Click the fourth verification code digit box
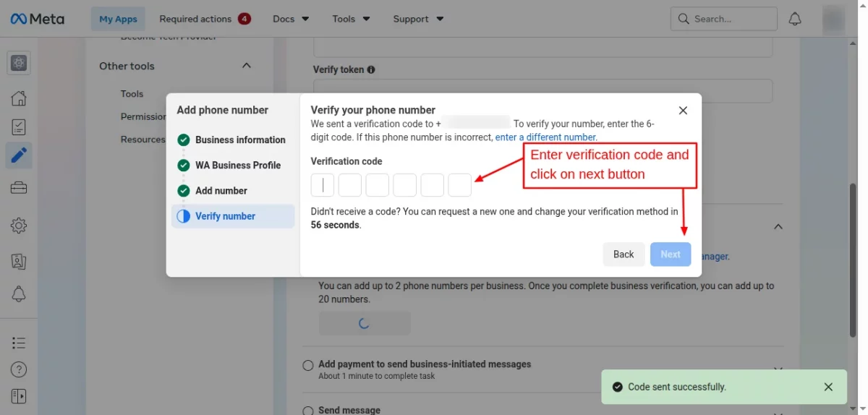 (x=405, y=185)
